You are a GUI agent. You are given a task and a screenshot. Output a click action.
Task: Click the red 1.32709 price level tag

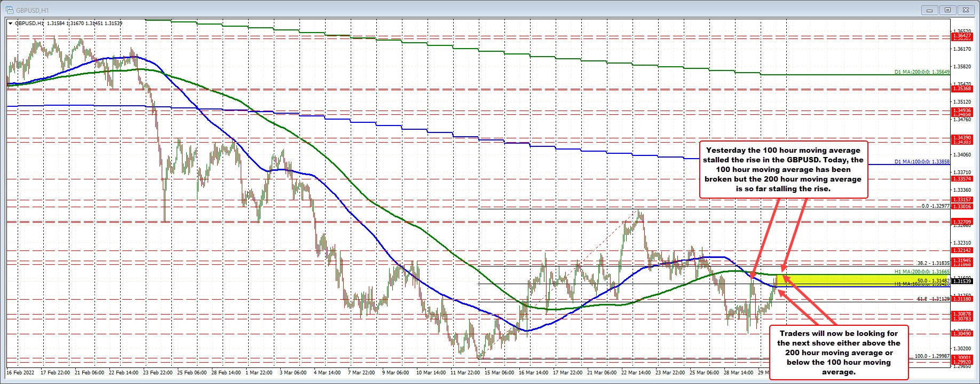(x=962, y=221)
